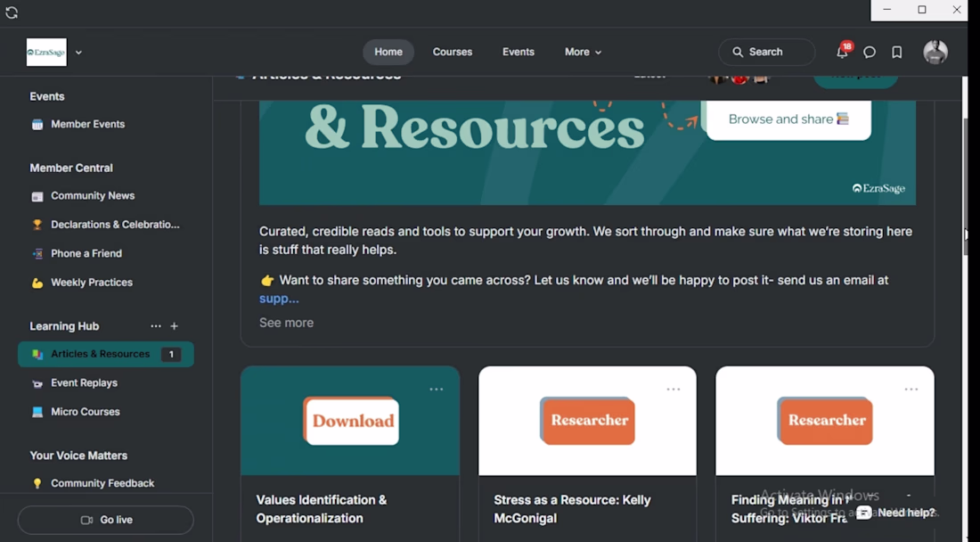Open Member Events in sidebar
The height and width of the screenshot is (542, 980).
tap(106, 125)
